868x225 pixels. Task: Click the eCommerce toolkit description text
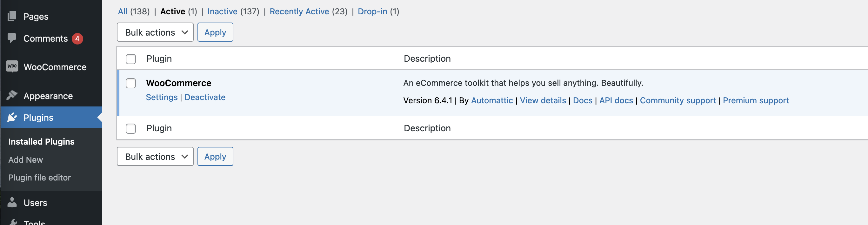[523, 83]
